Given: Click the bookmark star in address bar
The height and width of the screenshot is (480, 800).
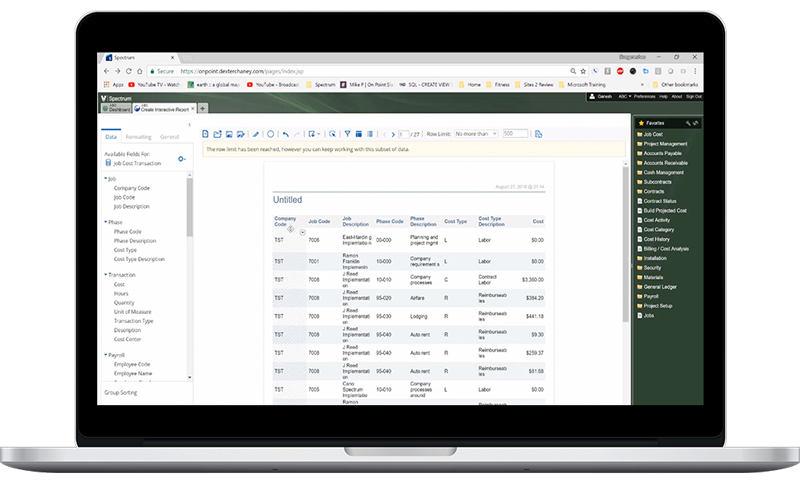Looking at the screenshot, I should pos(583,71).
